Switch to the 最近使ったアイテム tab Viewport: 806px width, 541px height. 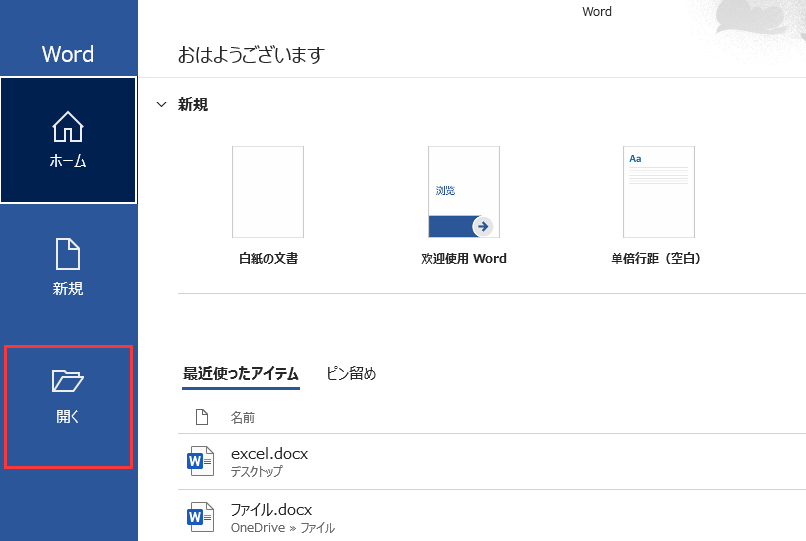241,374
